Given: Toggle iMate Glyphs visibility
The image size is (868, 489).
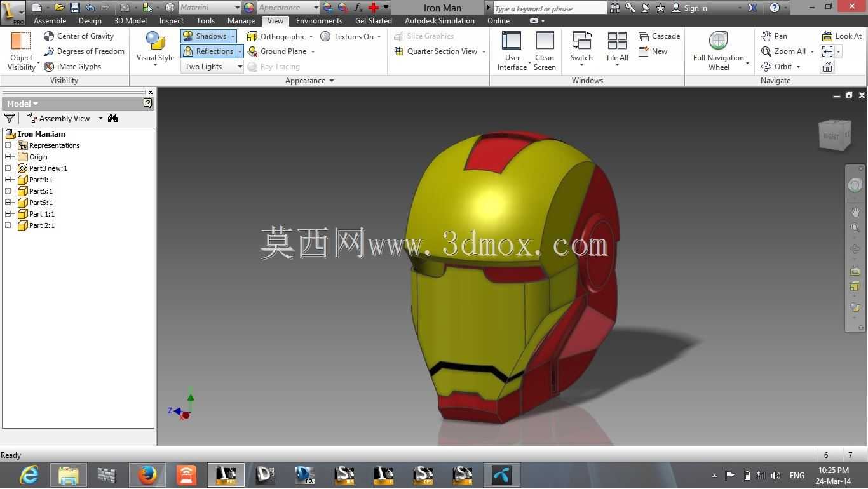Looking at the screenshot, I should (73, 67).
